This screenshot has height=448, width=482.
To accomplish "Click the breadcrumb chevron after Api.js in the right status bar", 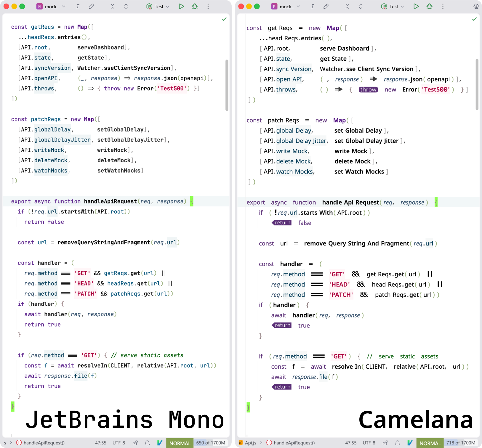I will point(261,443).
